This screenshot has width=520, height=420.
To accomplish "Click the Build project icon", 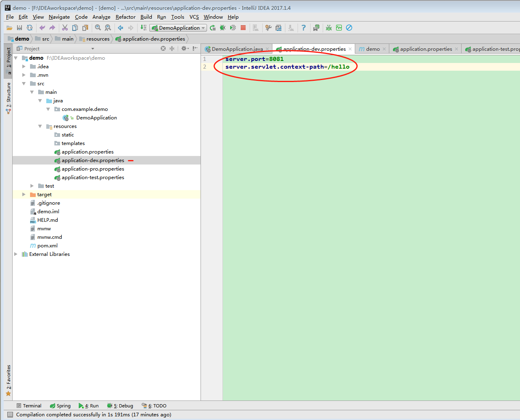I will pyautogui.click(x=143, y=28).
